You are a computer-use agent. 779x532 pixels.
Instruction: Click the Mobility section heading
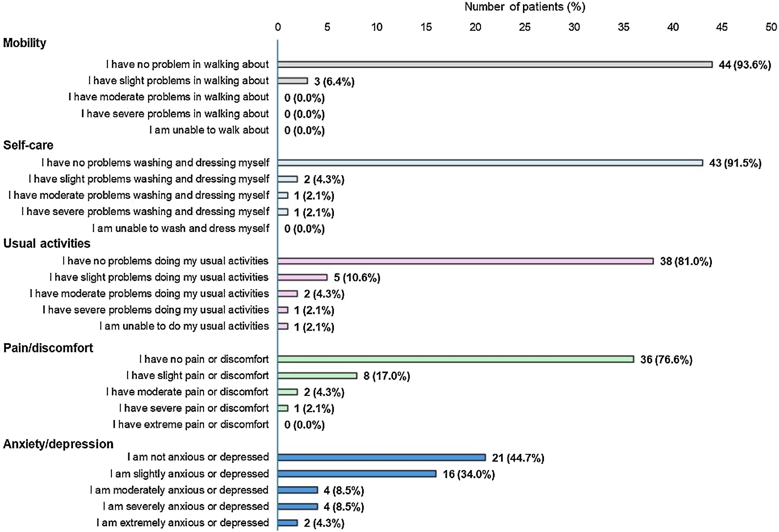[x=24, y=43]
